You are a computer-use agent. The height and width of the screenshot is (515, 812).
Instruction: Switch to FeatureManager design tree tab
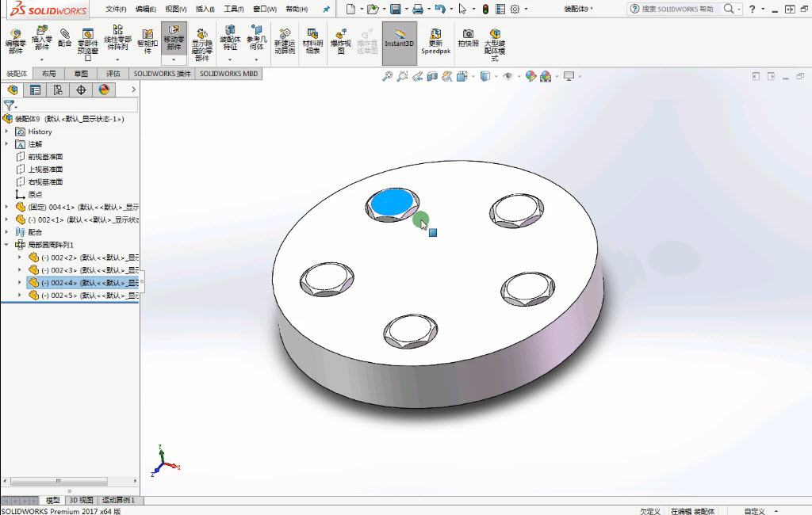[x=13, y=90]
